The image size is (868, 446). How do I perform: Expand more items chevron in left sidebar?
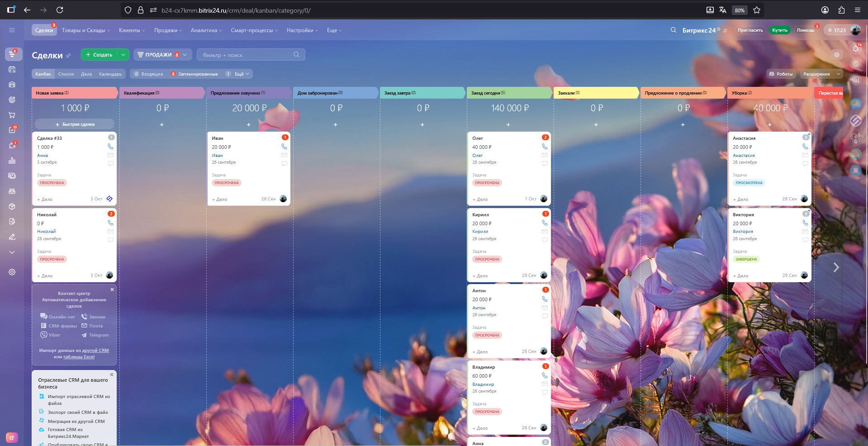click(12, 252)
